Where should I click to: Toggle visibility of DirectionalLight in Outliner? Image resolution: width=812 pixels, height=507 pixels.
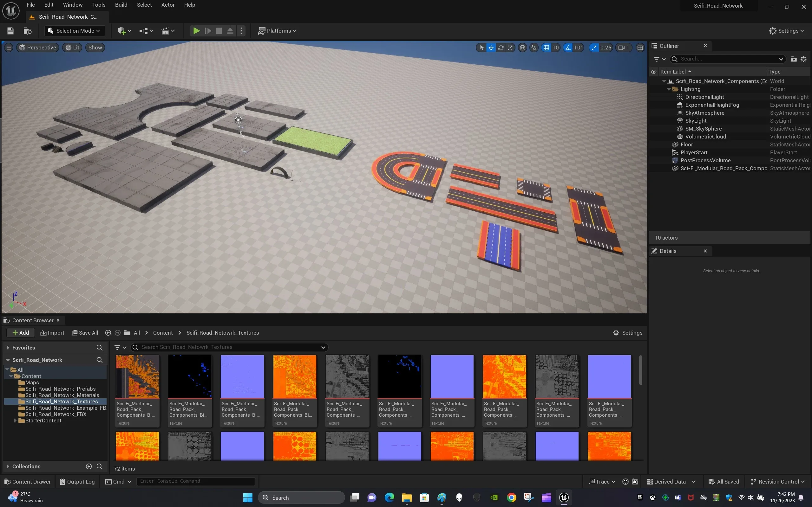654,97
